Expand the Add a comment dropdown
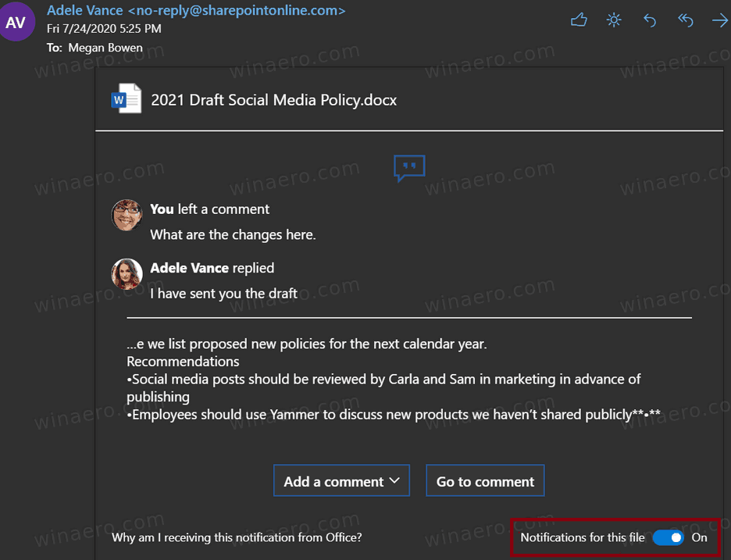The height and width of the screenshot is (560, 731). tap(342, 481)
